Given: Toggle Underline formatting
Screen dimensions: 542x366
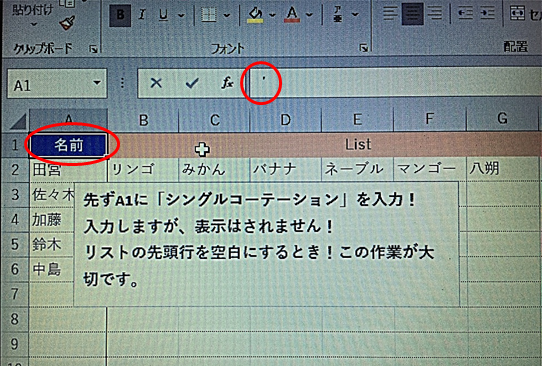Looking at the screenshot, I should (x=163, y=15).
